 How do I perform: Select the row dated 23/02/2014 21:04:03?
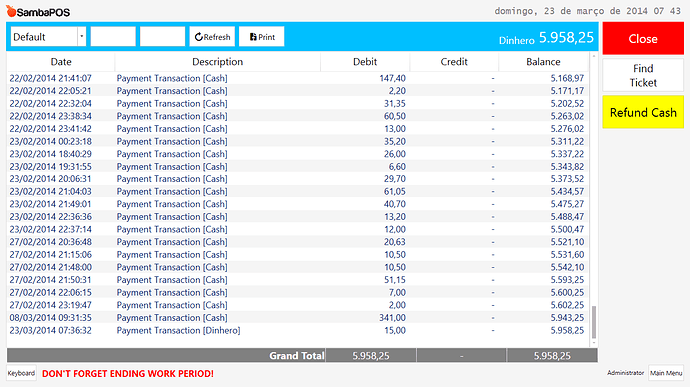tap(297, 192)
